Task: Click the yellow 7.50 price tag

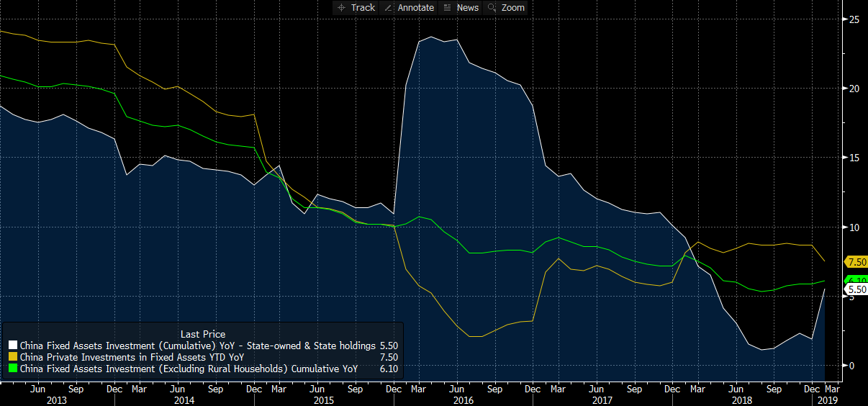Action: tap(856, 262)
